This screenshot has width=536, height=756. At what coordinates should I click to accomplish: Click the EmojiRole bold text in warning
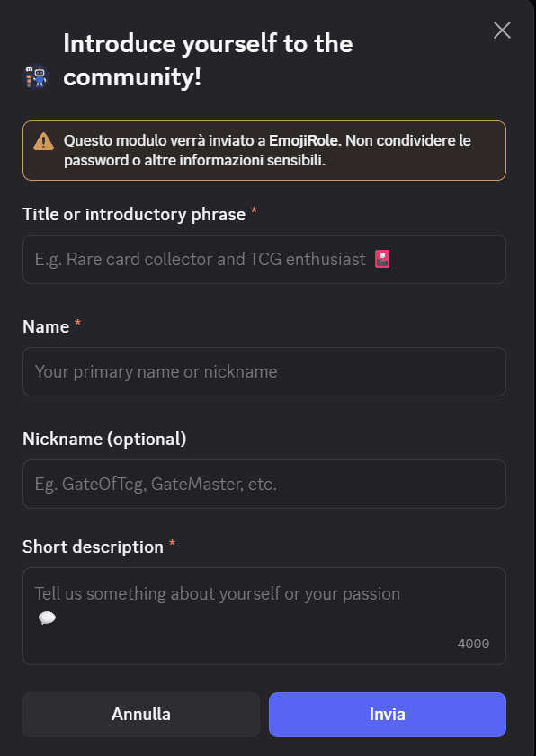tap(300, 141)
